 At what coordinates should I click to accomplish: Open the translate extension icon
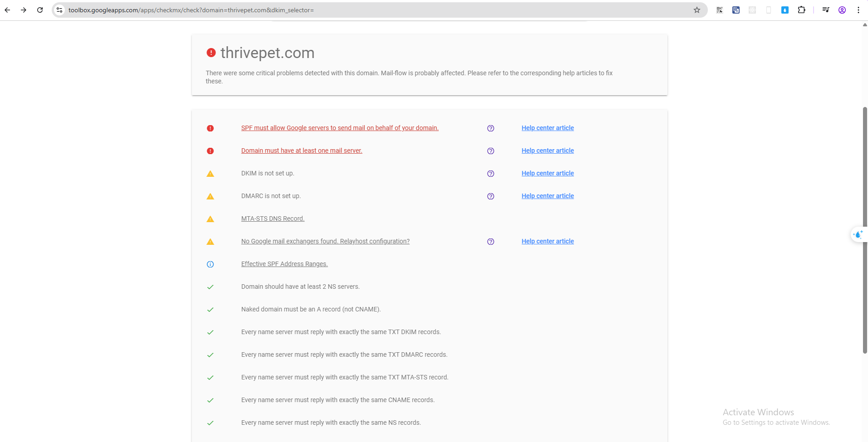736,10
